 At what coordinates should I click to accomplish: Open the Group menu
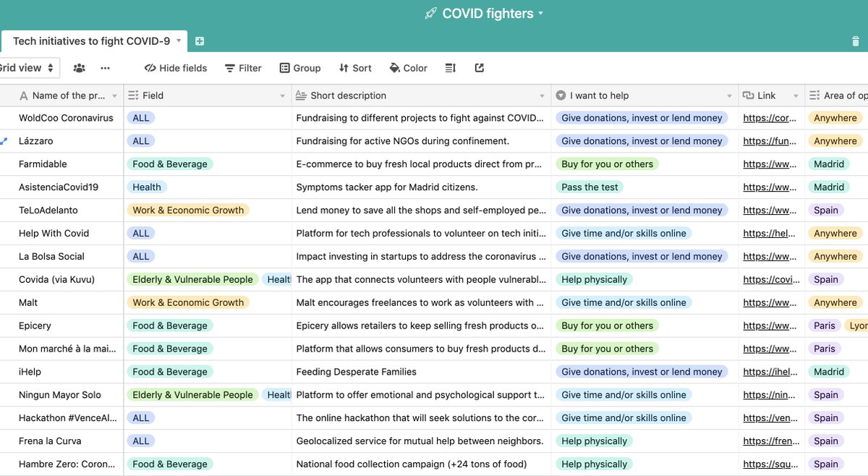coord(300,68)
